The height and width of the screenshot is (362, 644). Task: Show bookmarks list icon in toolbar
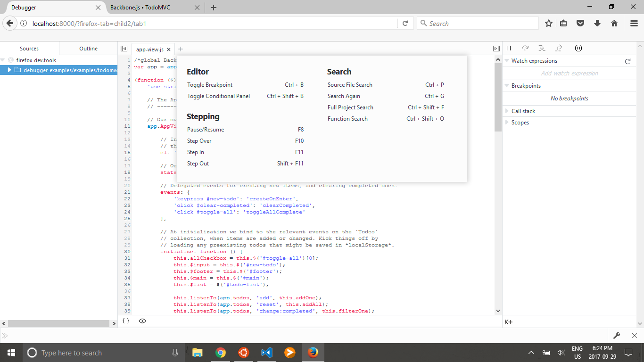[564, 23]
